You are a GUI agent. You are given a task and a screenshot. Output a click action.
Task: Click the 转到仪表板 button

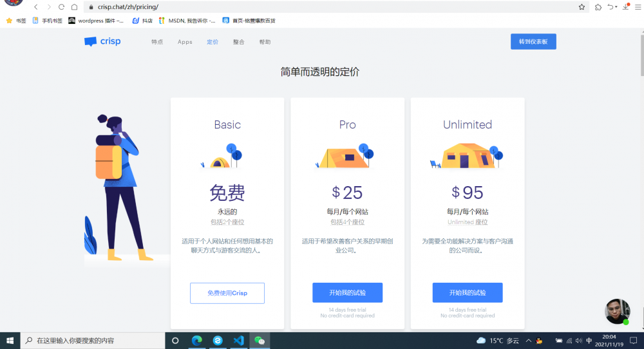click(x=533, y=41)
